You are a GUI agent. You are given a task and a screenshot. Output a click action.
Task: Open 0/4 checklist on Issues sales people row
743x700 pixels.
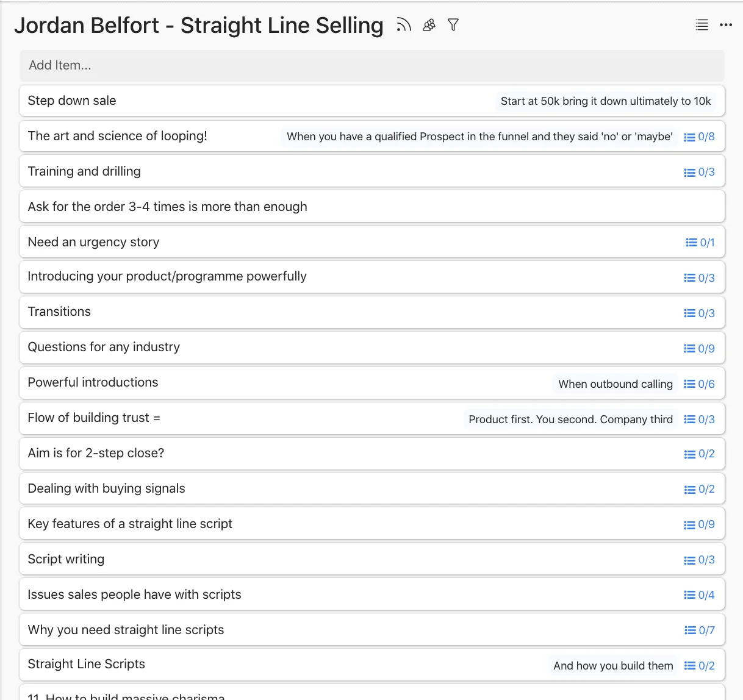[x=699, y=595]
